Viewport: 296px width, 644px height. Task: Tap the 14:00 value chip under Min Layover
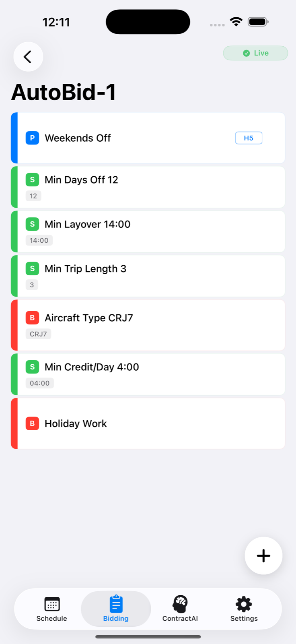[x=39, y=240]
